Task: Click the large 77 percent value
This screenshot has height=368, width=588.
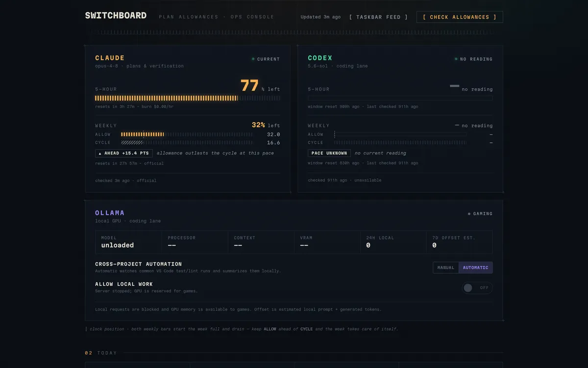Action: pos(249,85)
